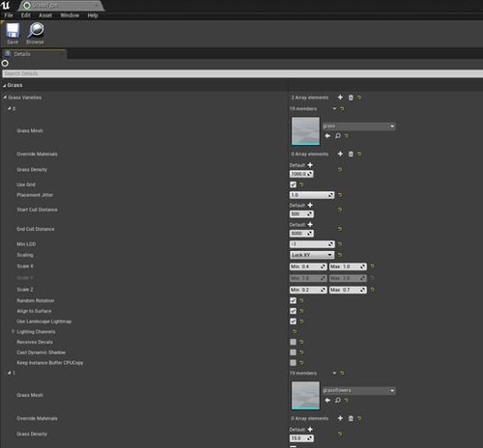Screen dimensions: 483x448
Task: Add element to second Override Materials array
Action: coord(340,418)
